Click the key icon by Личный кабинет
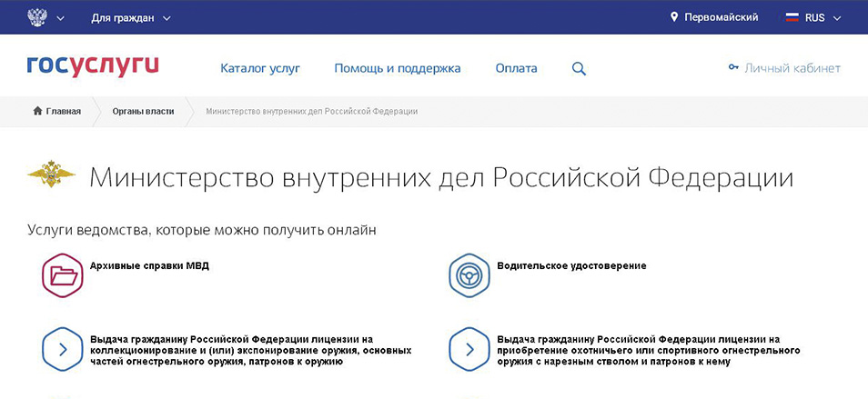Image resolution: width=868 pixels, height=399 pixels. click(x=733, y=67)
